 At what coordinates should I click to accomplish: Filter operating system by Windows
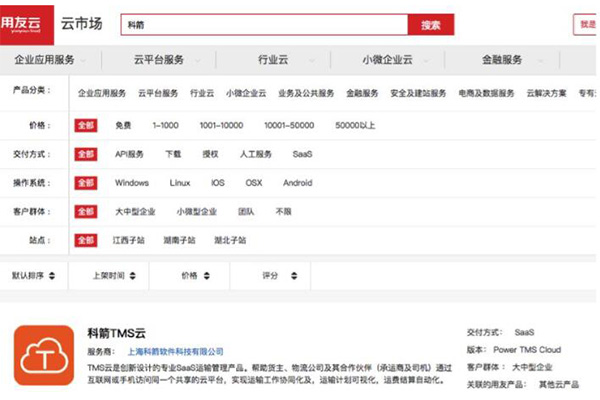tap(132, 183)
